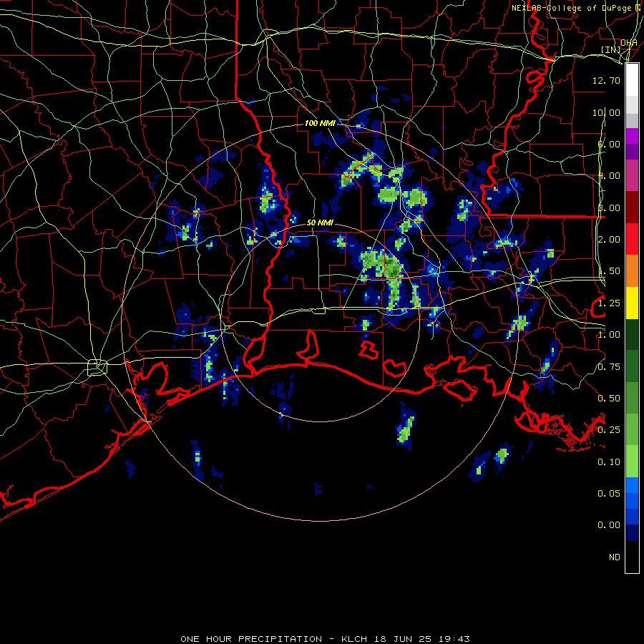This screenshot has width=644, height=644.
Task: Click the 2.00 legend value
Action: pyautogui.click(x=609, y=240)
